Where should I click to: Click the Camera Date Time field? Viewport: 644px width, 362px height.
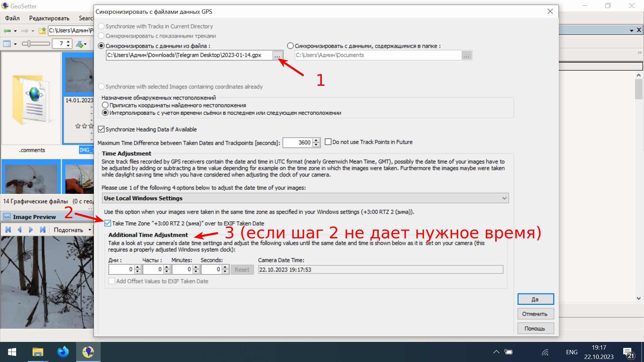(381, 269)
